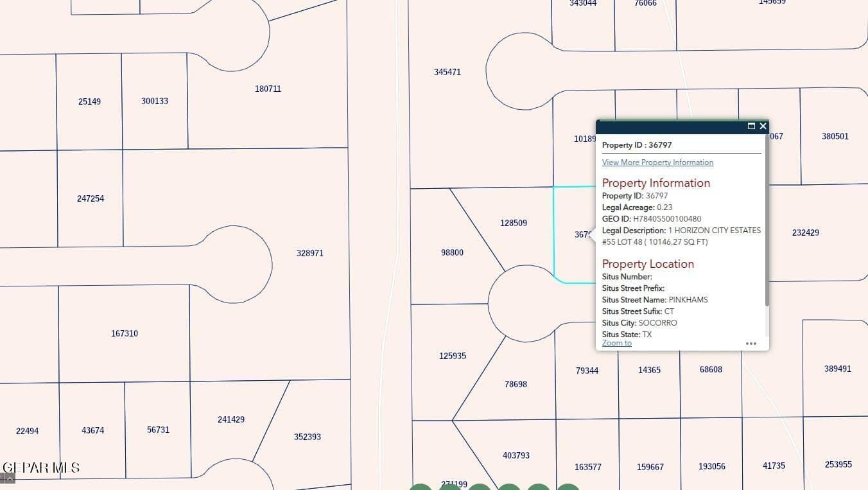Click the small icon in the bottom-left corner
This screenshot has width=868, height=490.
point(8,478)
